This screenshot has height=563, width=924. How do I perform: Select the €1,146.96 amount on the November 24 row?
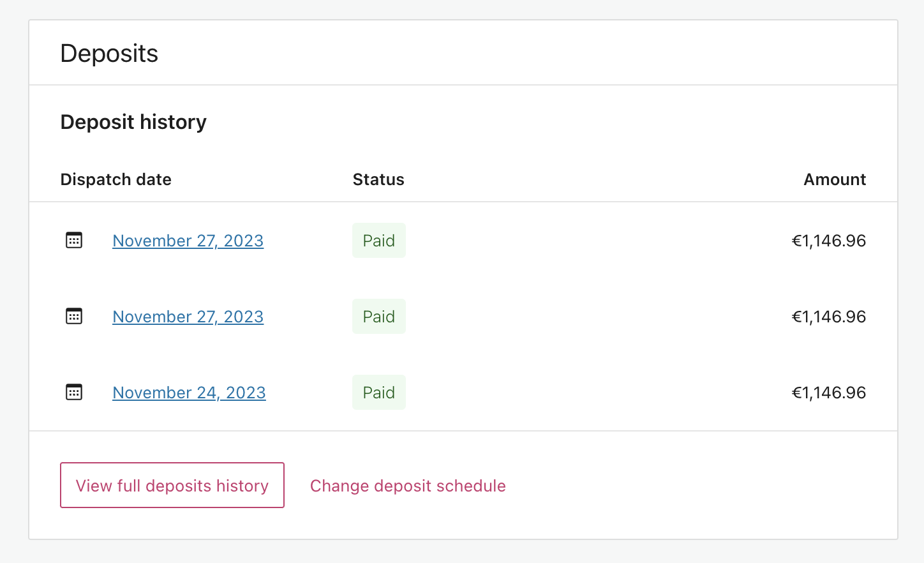click(x=828, y=392)
